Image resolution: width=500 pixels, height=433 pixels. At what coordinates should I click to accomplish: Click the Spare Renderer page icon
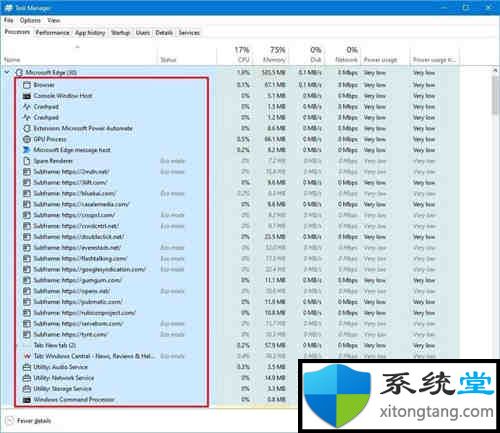coord(27,161)
